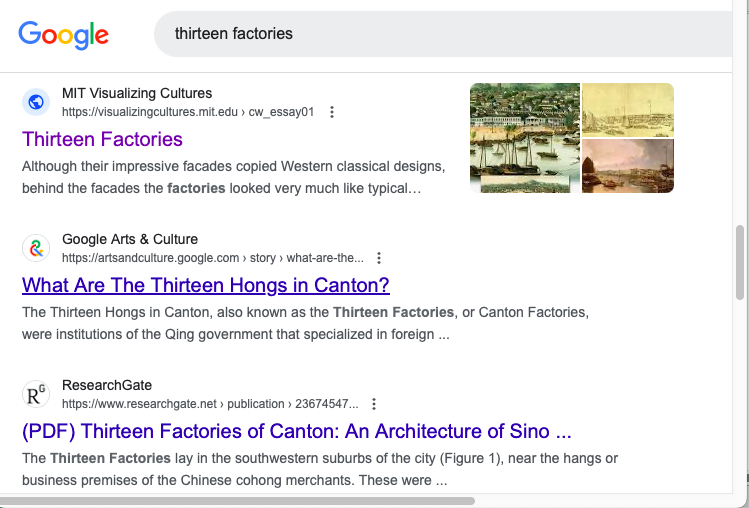Click the visualizingcultures.mit.edu URL text
The height and width of the screenshot is (508, 749).
pos(187,112)
